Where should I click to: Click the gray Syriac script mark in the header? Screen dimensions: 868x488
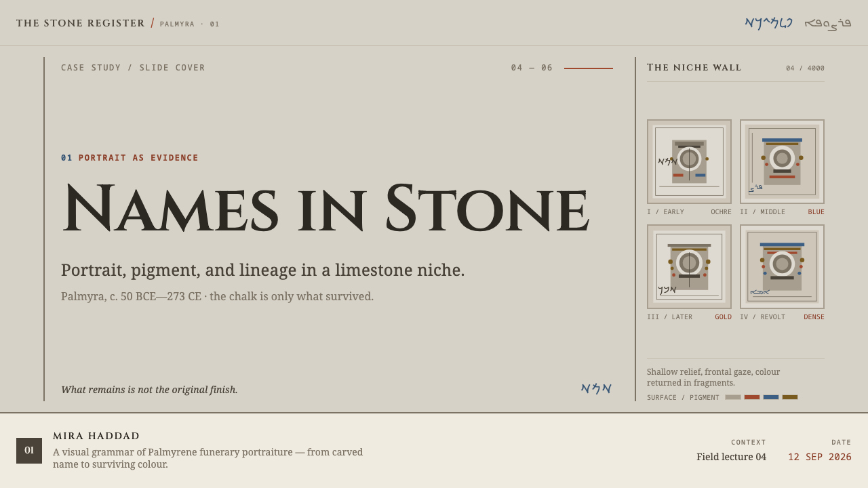(828, 23)
